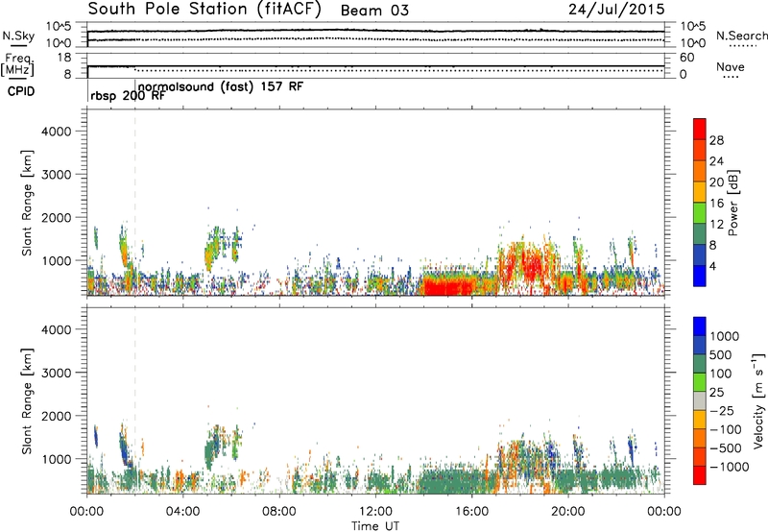Click the -500 tick on Velocity colorbar

point(726,448)
